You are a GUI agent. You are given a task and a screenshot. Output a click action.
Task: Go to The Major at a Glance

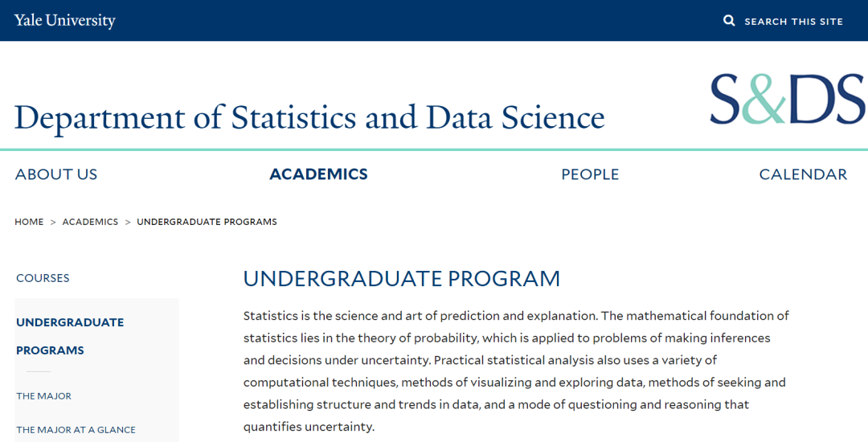[x=76, y=430]
